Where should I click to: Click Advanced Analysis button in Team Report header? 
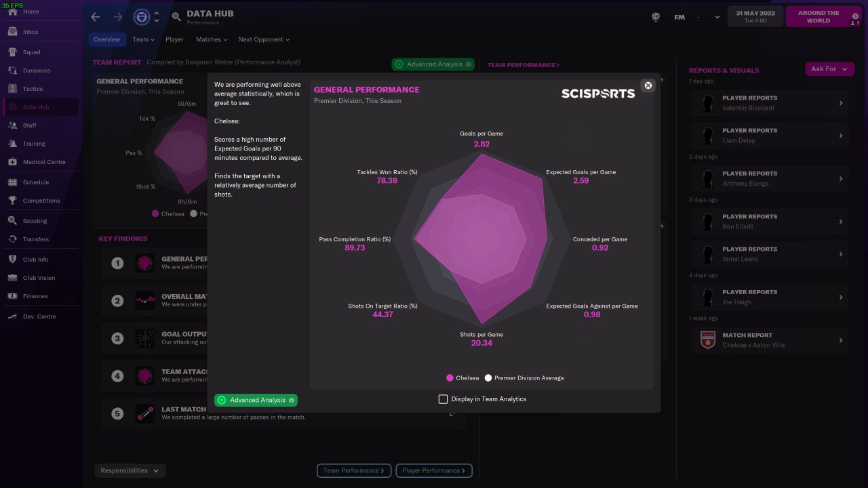pos(433,64)
